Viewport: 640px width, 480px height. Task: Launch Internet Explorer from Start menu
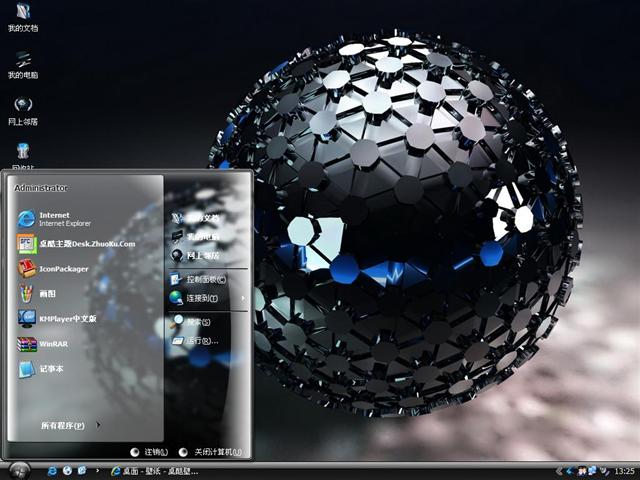point(55,219)
